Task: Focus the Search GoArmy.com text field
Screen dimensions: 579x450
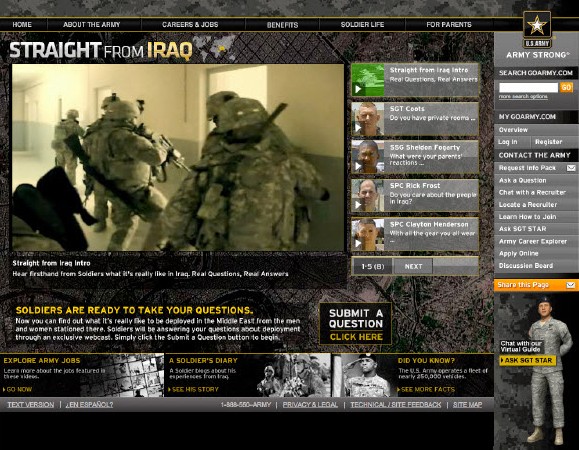Action: pyautogui.click(x=528, y=87)
